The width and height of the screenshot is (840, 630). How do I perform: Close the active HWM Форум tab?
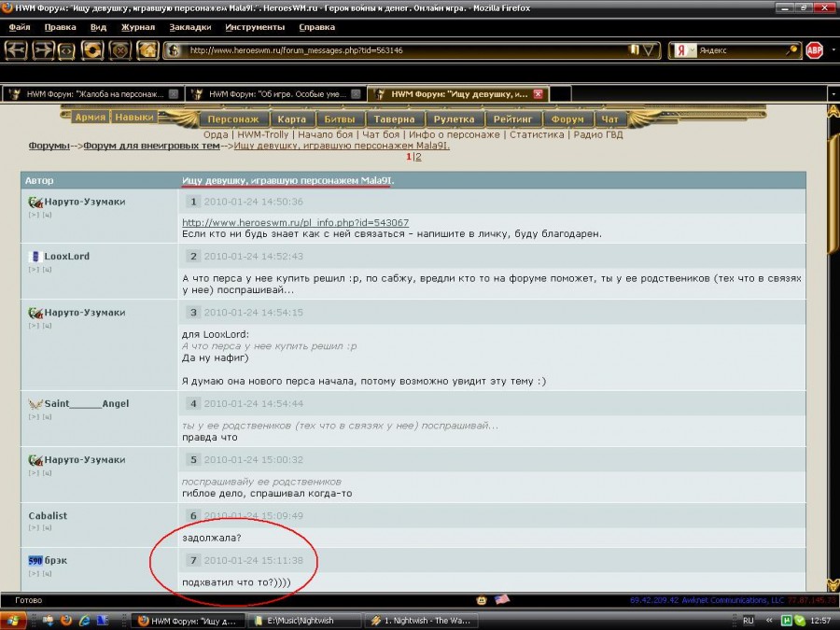tap(538, 94)
